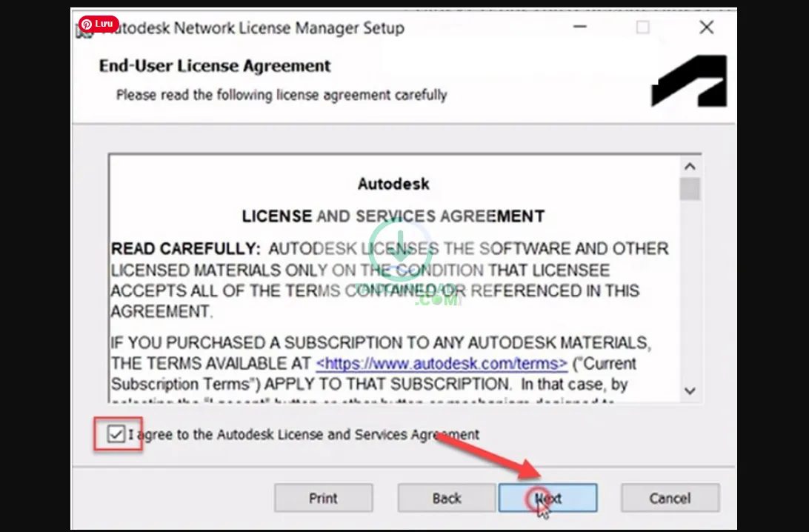Click Back to return to previous step
The width and height of the screenshot is (809, 532).
coord(447,498)
